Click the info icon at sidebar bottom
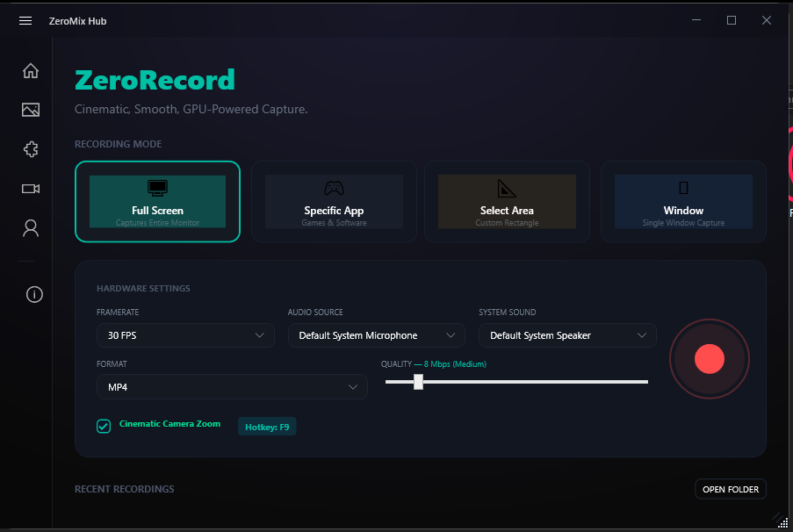Screen dimensions: 793x532 pyautogui.click(x=33, y=294)
